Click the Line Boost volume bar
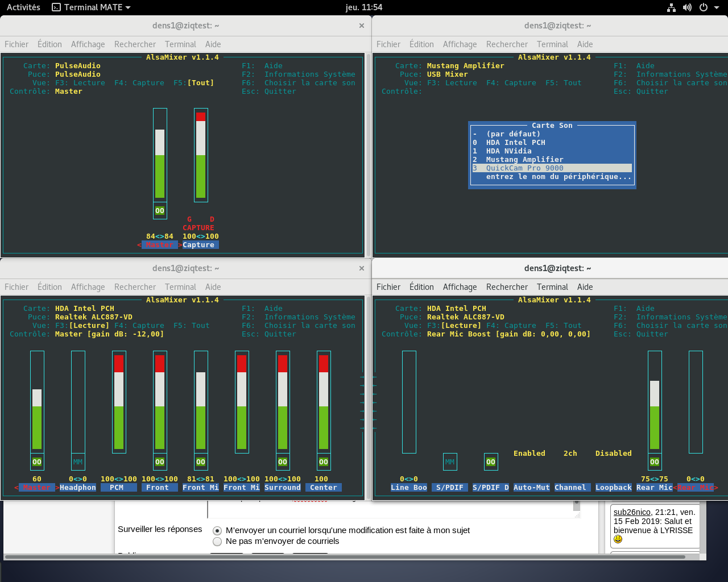 [409, 402]
